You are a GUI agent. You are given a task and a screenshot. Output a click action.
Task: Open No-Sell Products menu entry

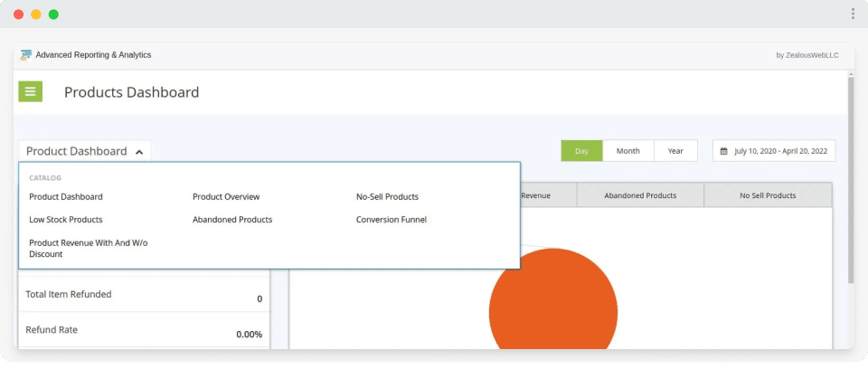(x=387, y=196)
